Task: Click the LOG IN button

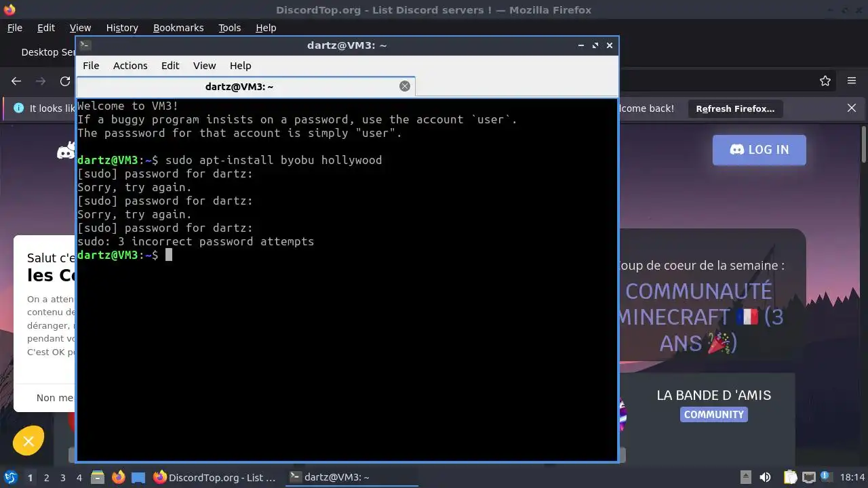Action: point(759,150)
